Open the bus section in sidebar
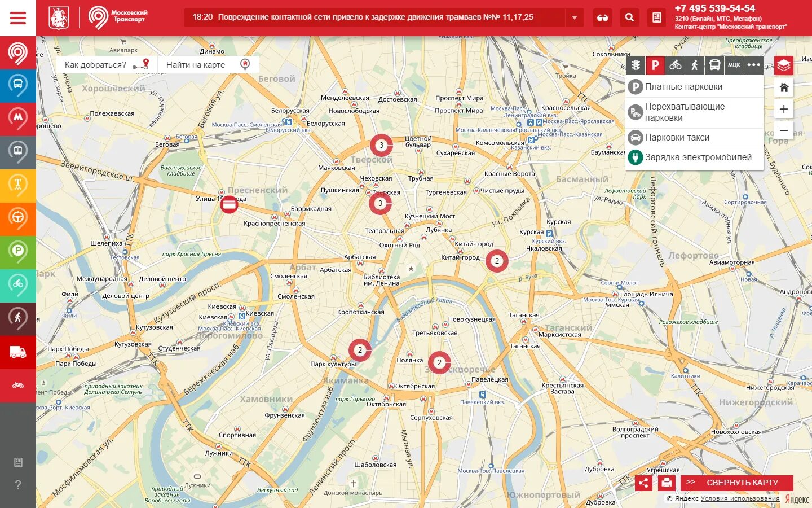 (x=18, y=86)
